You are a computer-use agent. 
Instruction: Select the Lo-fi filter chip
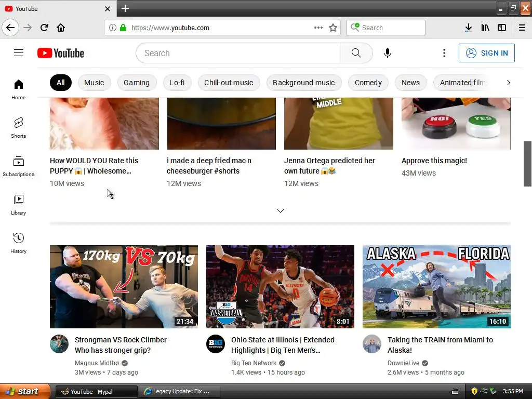coord(177,83)
